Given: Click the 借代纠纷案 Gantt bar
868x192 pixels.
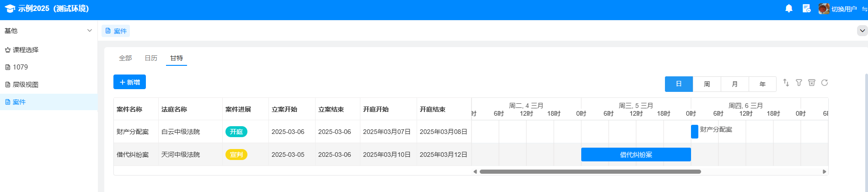Looking at the screenshot, I should [636, 155].
